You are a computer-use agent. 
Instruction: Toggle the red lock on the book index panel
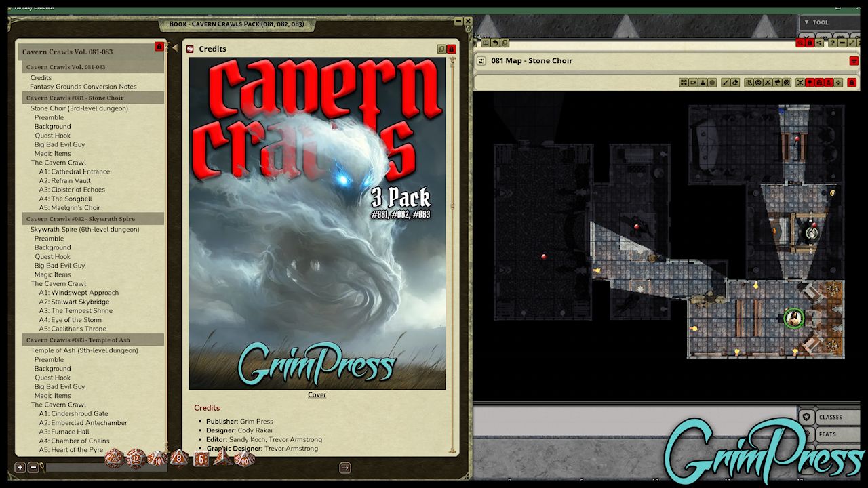[159, 47]
